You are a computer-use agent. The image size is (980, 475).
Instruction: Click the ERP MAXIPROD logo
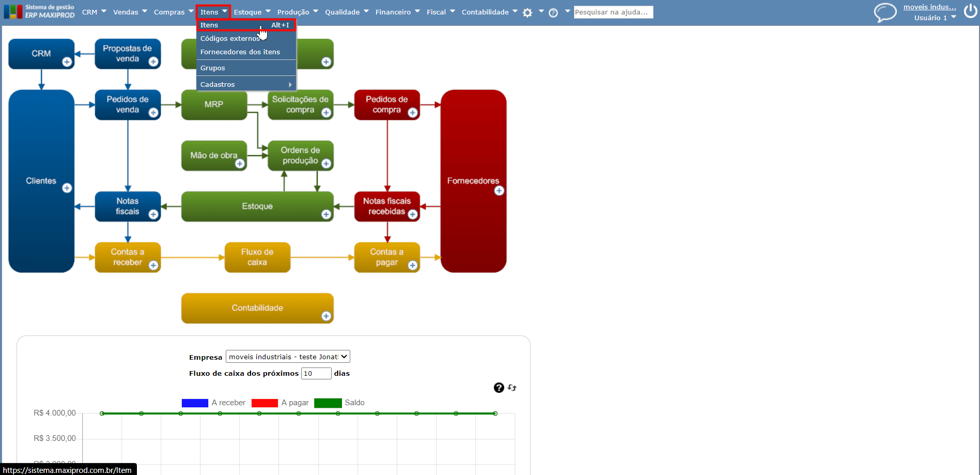pyautogui.click(x=39, y=11)
